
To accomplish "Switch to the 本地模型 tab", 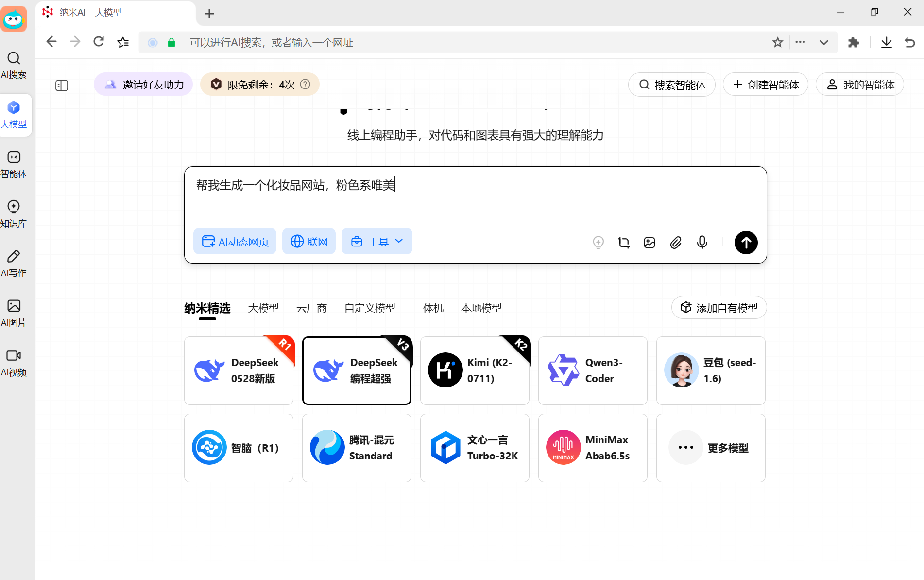I will [481, 308].
